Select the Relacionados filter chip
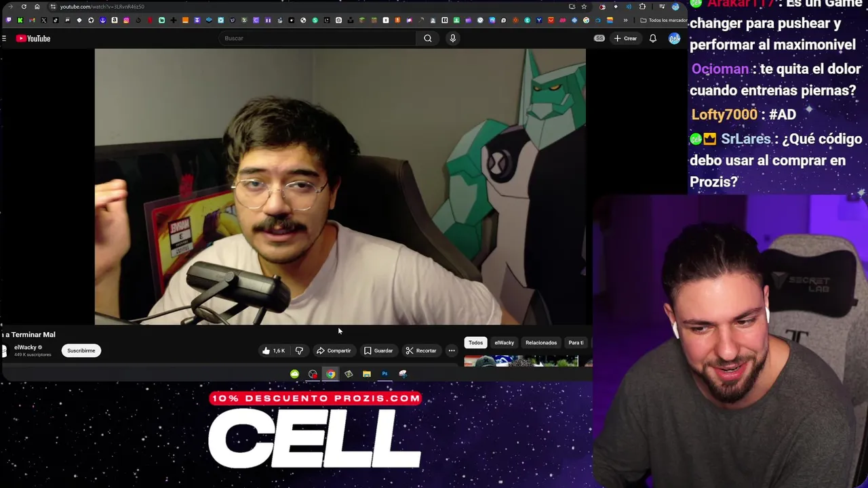868x488 pixels. [541, 342]
